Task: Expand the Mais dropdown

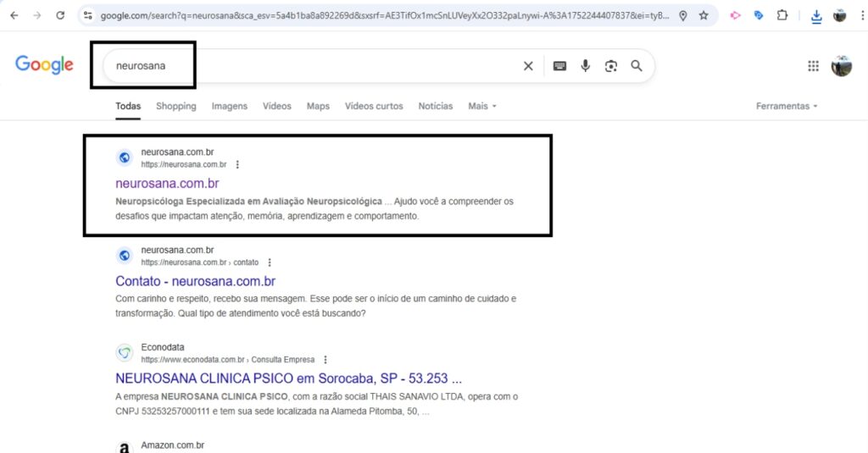Action: 482,106
